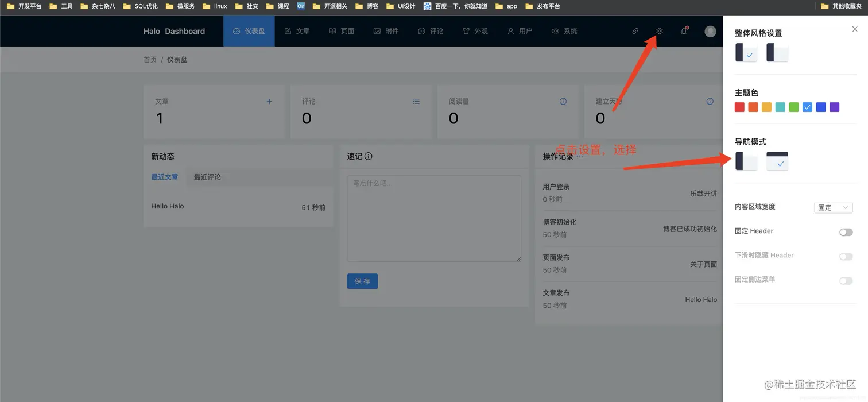Open SQL优化 bookmark folder
This screenshot has width=868, height=402.
pyautogui.click(x=141, y=6)
